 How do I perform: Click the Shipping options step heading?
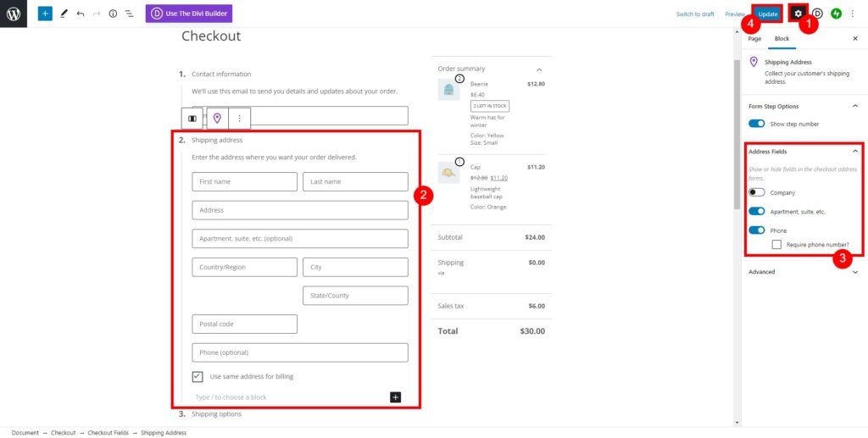216,413
